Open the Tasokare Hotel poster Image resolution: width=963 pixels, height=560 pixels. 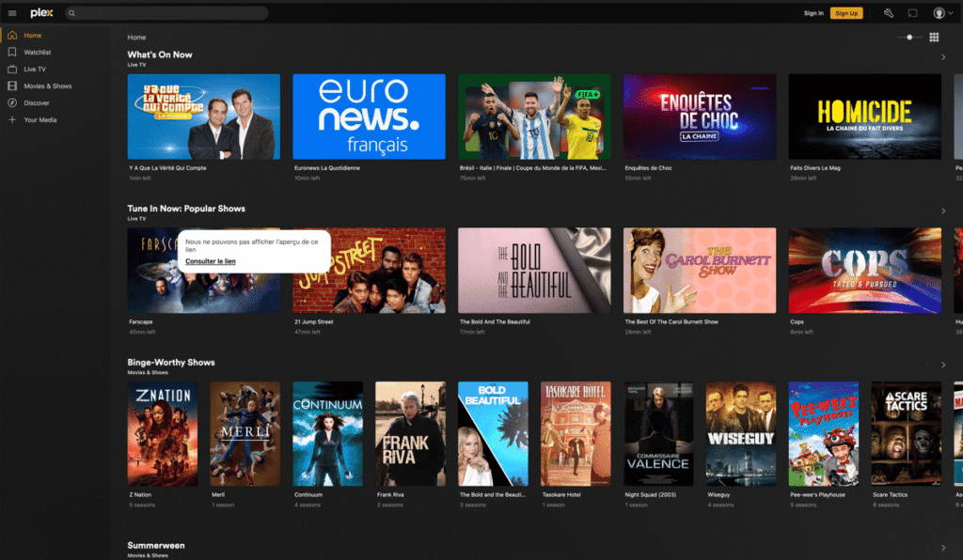pyautogui.click(x=576, y=434)
